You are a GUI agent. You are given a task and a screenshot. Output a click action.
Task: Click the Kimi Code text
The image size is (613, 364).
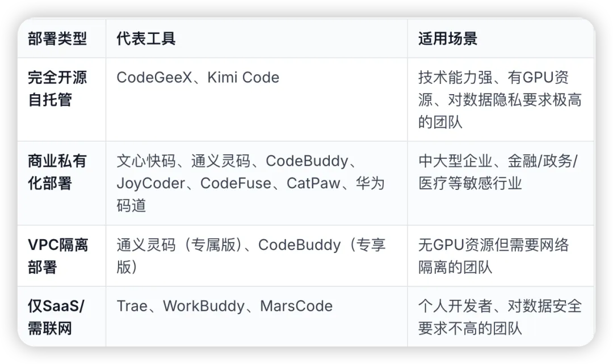coord(243,77)
